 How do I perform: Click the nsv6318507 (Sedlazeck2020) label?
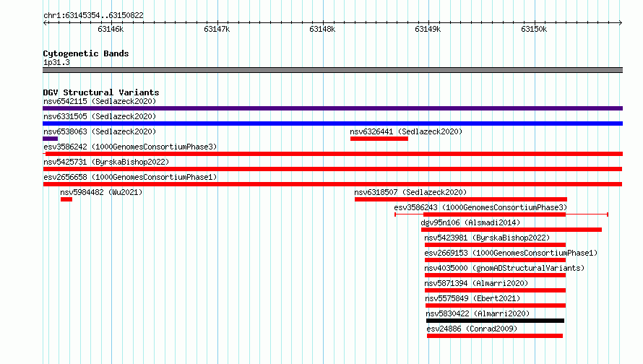point(410,192)
